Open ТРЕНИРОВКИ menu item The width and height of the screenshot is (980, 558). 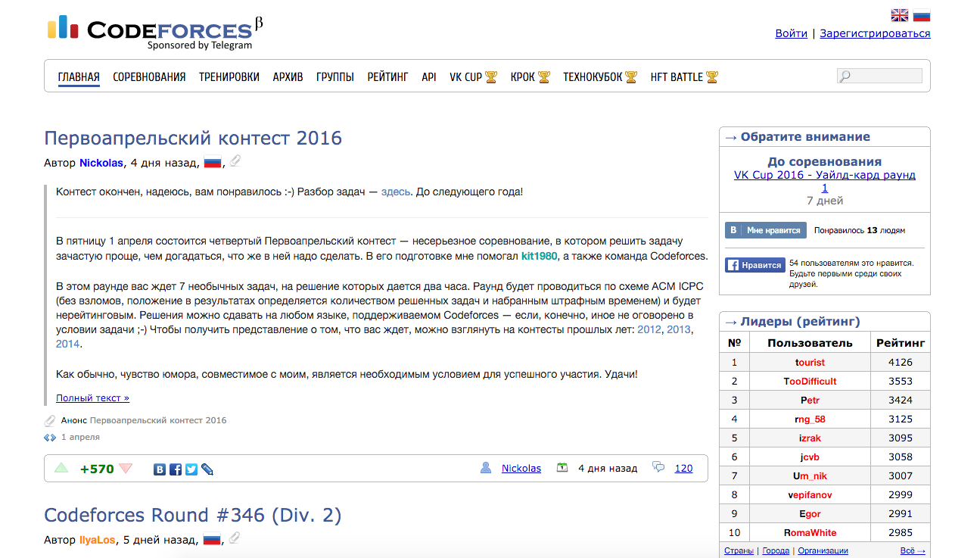pyautogui.click(x=229, y=77)
